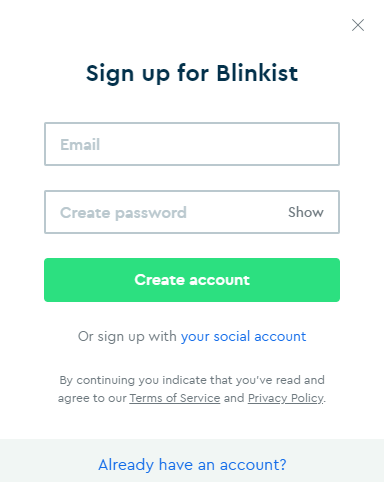
Task: Click the 'Or sign up with' text
Action: pos(127,337)
